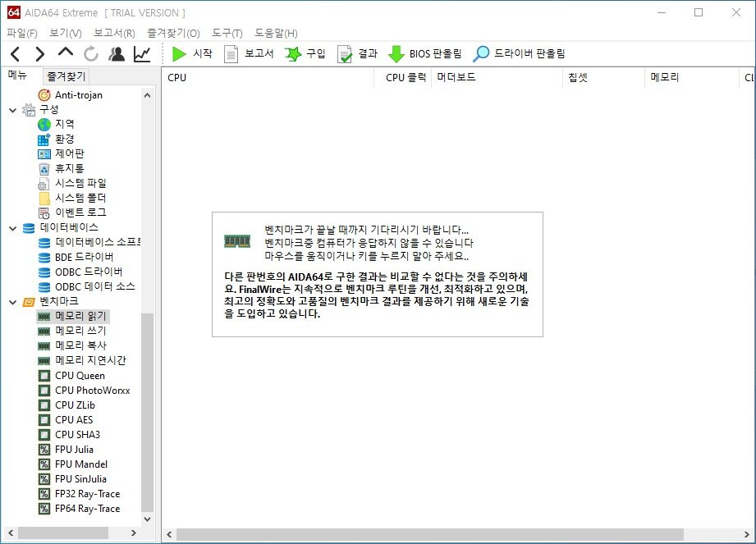Click the tree panel horizontal scroll-right arrow
Image resolution: width=756 pixels, height=544 pixels.
point(134,533)
